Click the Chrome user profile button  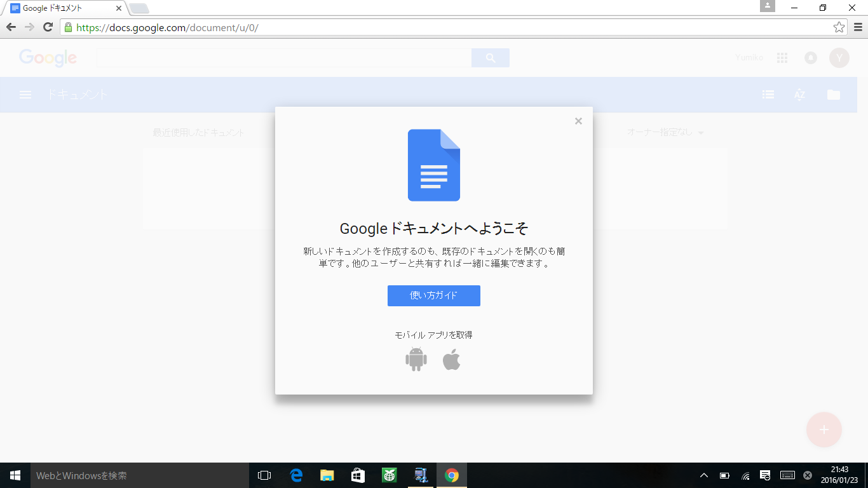768,6
